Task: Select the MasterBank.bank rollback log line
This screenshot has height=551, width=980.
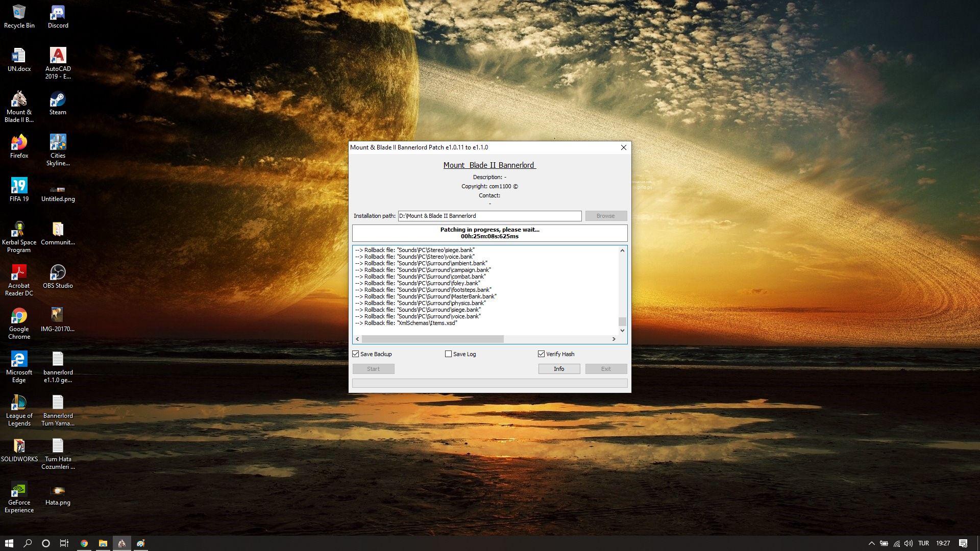Action: pos(426,296)
